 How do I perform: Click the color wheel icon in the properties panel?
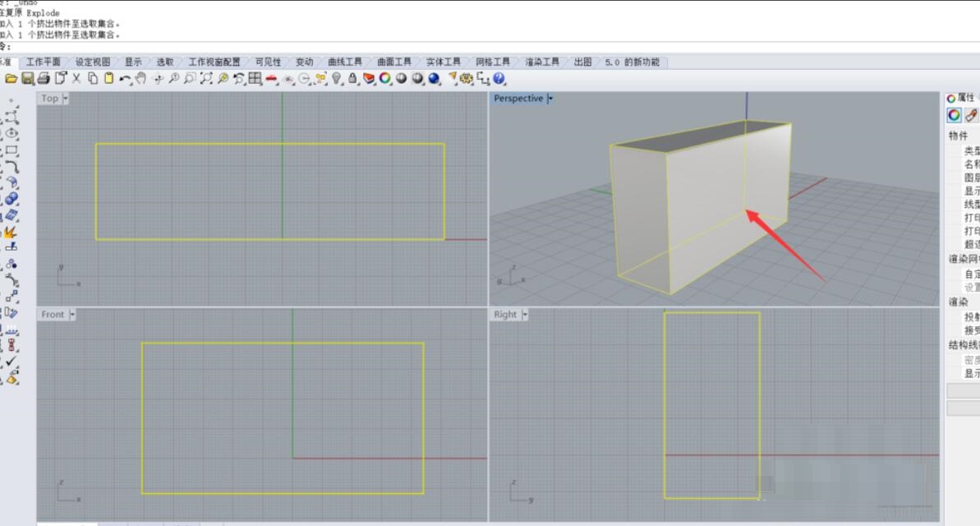pyautogui.click(x=954, y=115)
